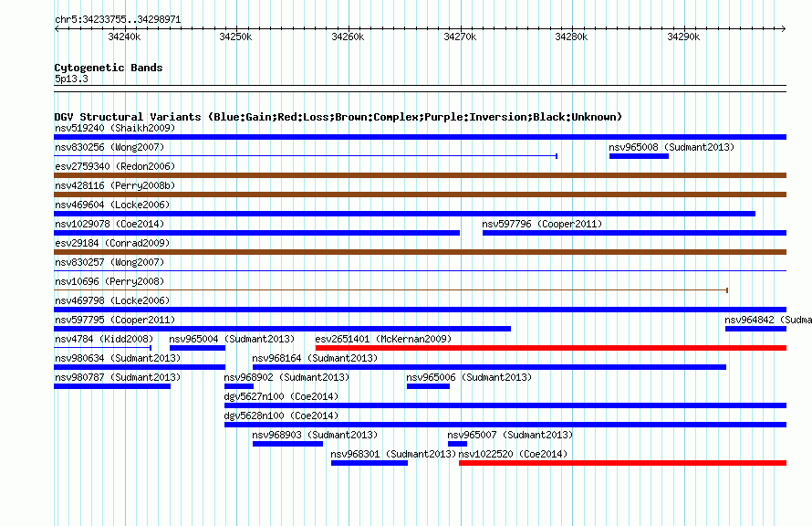
Task: Click the dgv5628n100 (Coe2014) label
Action: coord(281,416)
